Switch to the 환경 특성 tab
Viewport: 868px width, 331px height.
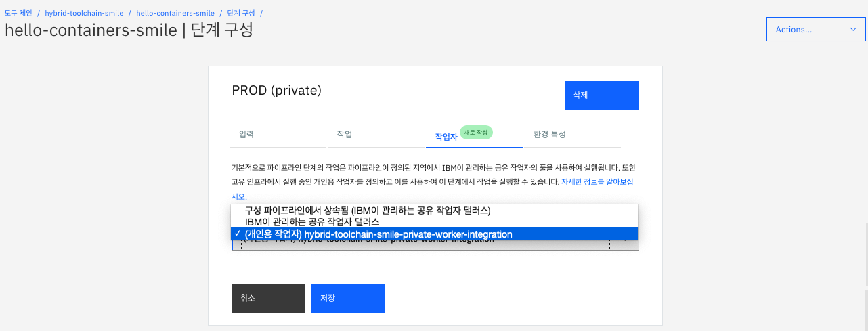573,135
